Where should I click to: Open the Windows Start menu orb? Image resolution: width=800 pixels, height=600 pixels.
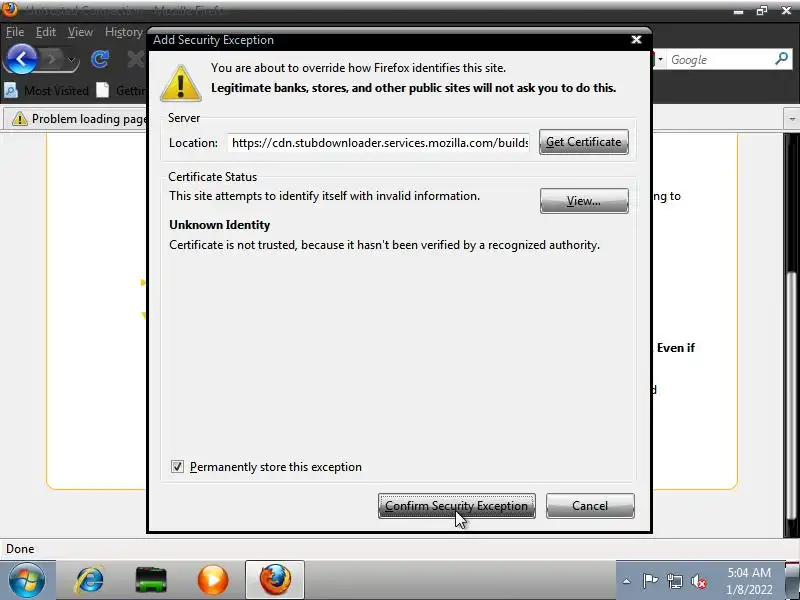(27, 580)
